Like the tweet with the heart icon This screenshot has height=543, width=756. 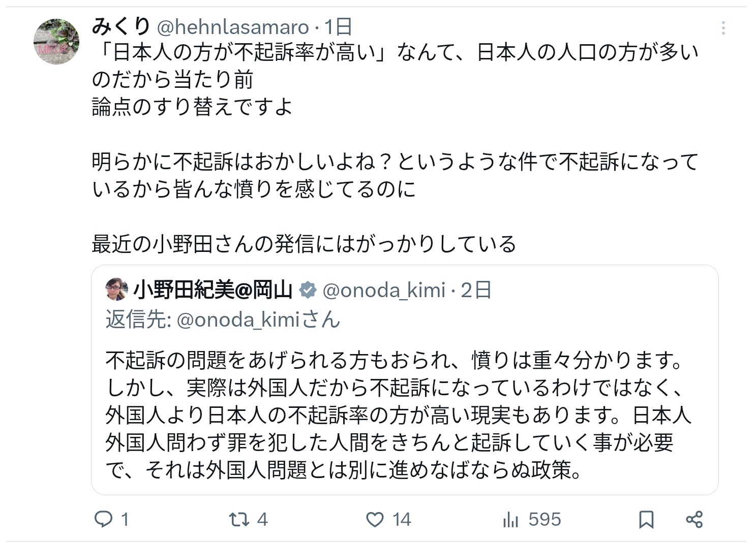(375, 519)
